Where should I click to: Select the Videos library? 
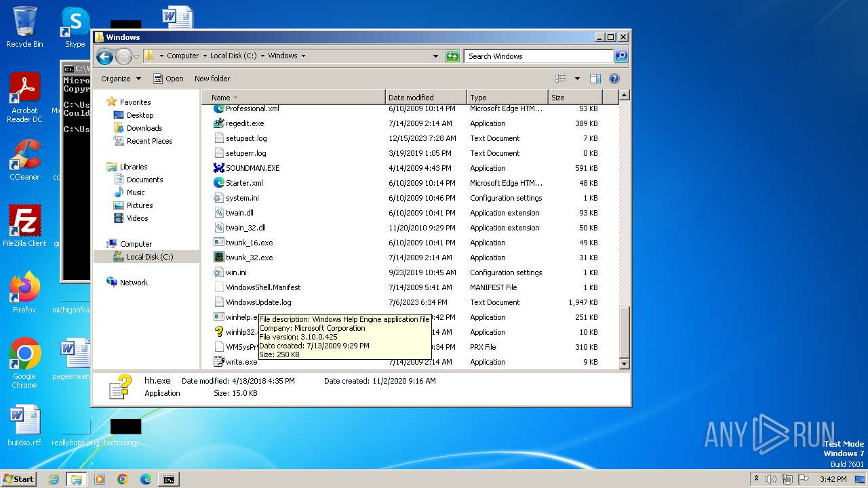click(137, 218)
